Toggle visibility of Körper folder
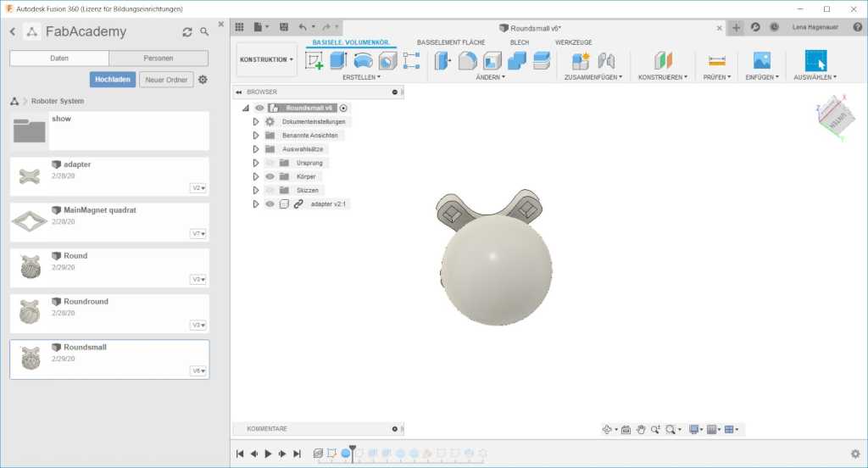 pyautogui.click(x=270, y=176)
